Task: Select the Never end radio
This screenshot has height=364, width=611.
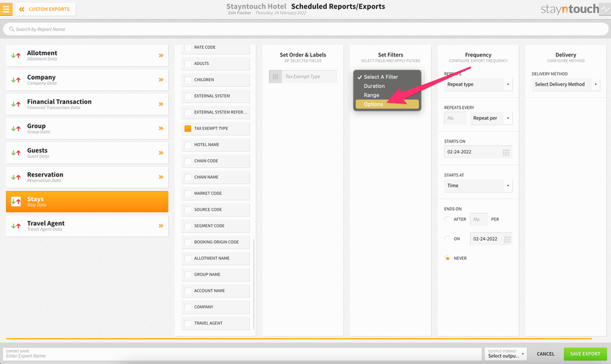Action: [x=448, y=258]
